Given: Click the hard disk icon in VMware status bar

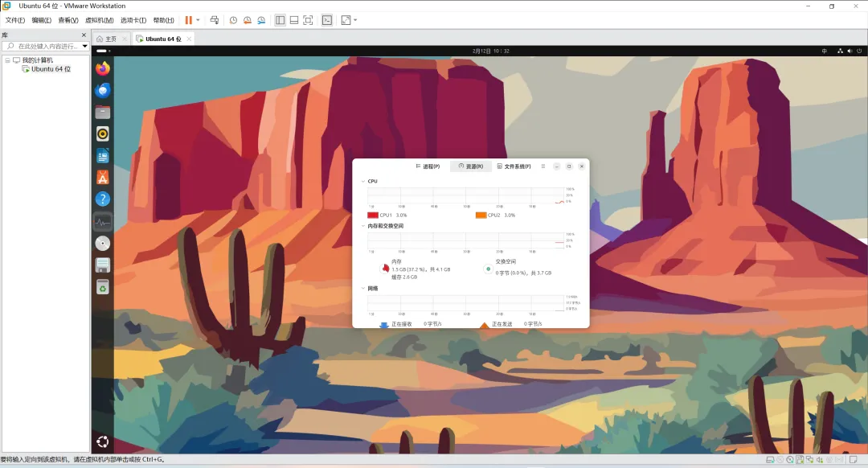Looking at the screenshot, I should point(769,460).
